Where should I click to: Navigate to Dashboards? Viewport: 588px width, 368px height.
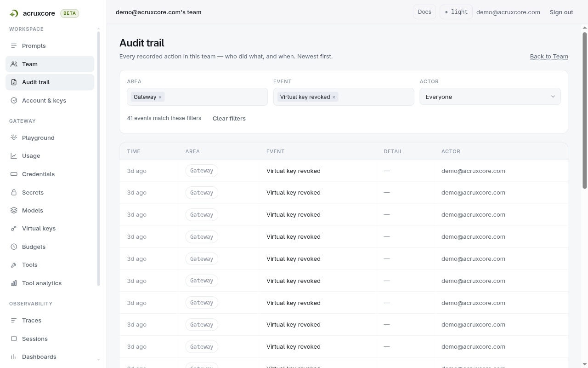coord(50,356)
